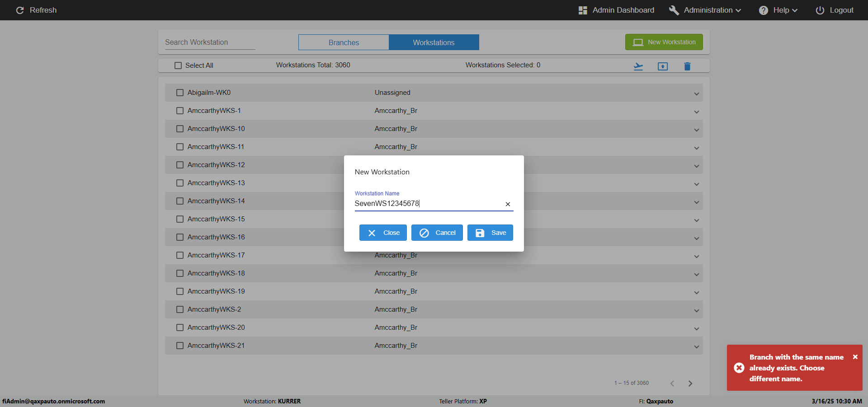868x407 pixels.
Task: Click the Search Workstation field
Action: click(210, 42)
